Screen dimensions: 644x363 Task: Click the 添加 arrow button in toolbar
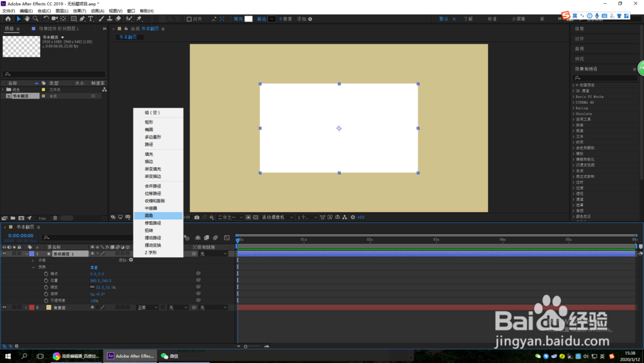coord(310,19)
